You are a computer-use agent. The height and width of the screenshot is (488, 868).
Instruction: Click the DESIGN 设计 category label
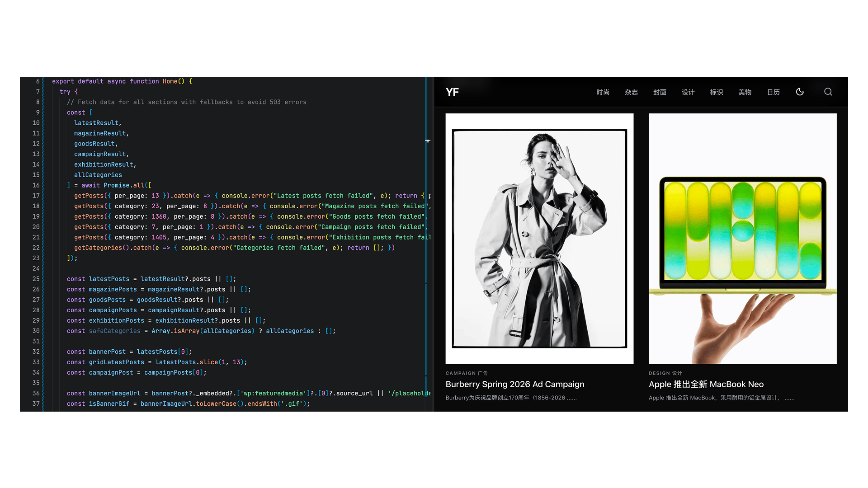coord(665,373)
